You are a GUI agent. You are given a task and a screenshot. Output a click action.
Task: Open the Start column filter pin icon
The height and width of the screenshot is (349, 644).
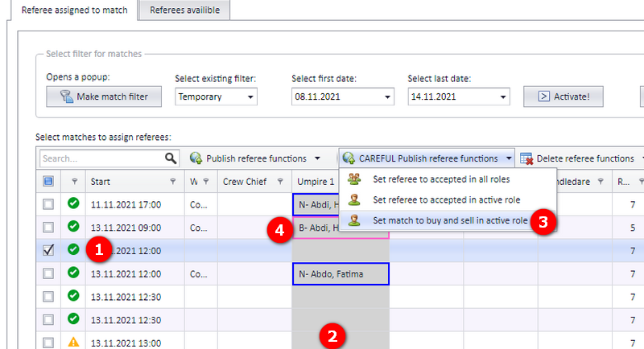(x=173, y=181)
